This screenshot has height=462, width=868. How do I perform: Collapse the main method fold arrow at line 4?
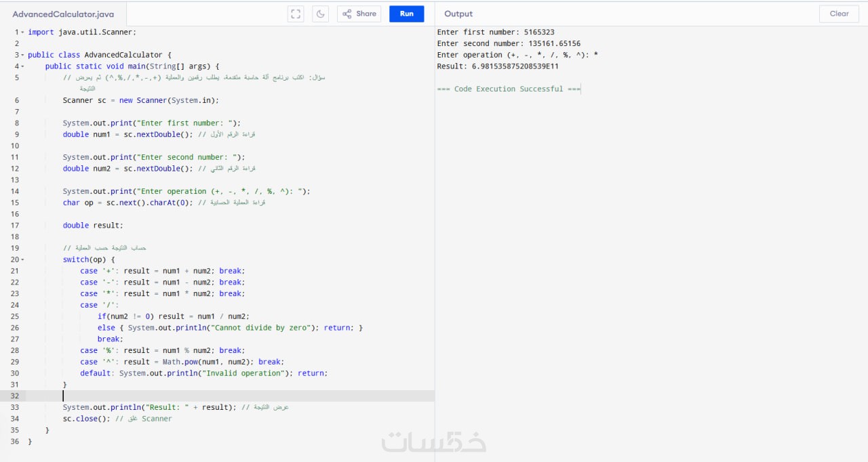tap(22, 66)
